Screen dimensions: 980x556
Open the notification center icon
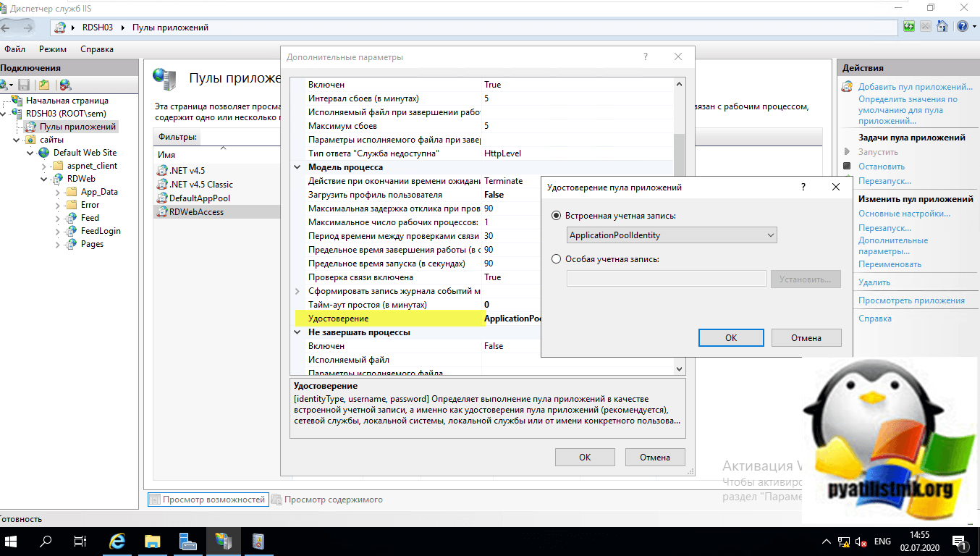[960, 542]
